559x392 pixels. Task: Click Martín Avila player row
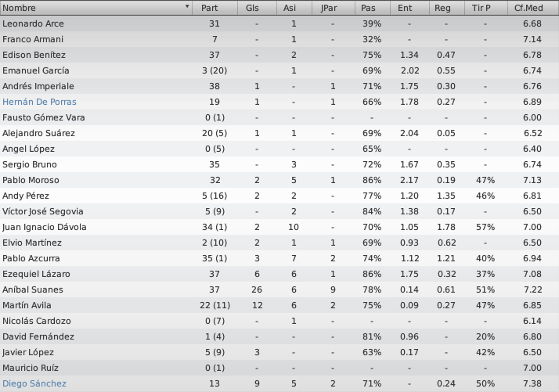point(279,305)
